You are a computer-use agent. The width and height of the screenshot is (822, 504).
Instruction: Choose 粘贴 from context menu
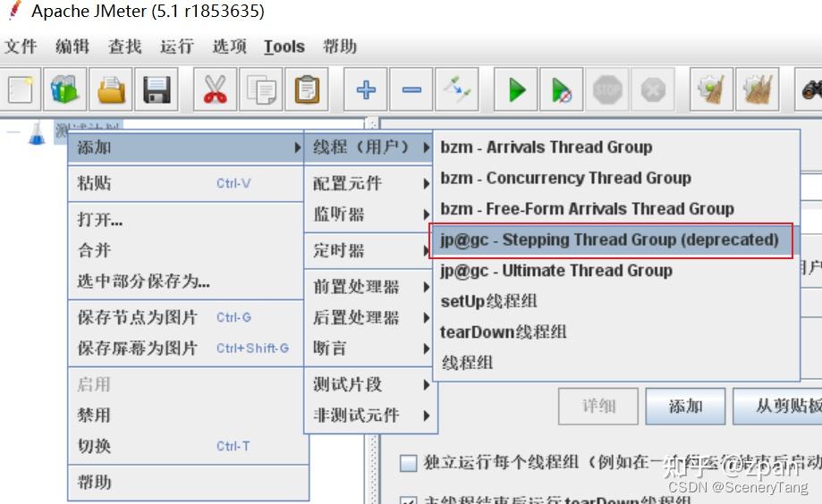(x=186, y=183)
